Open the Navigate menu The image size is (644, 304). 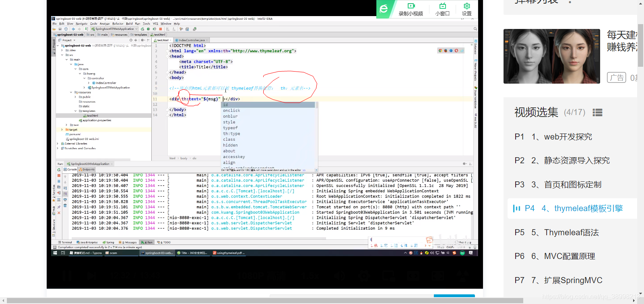[x=81, y=24]
